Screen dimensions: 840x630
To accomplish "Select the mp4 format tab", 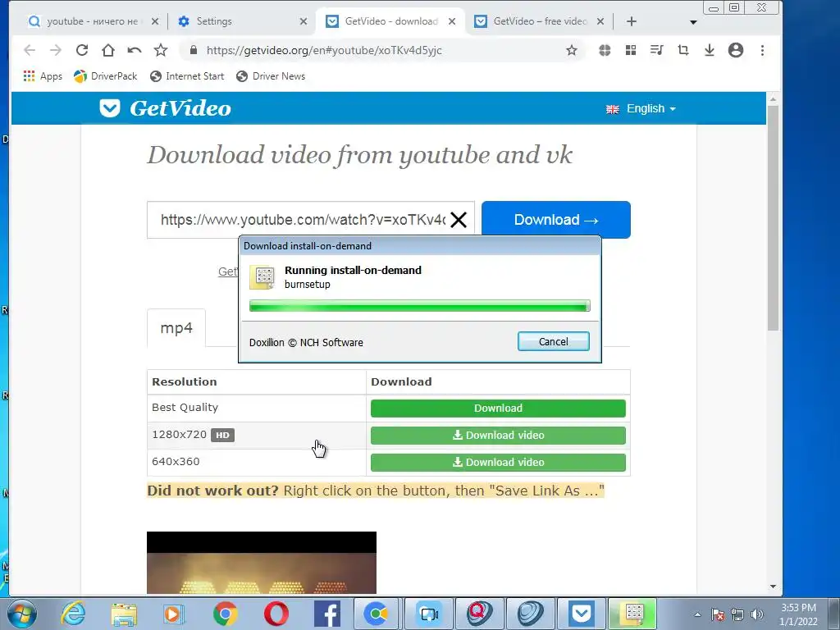I will click(x=176, y=328).
